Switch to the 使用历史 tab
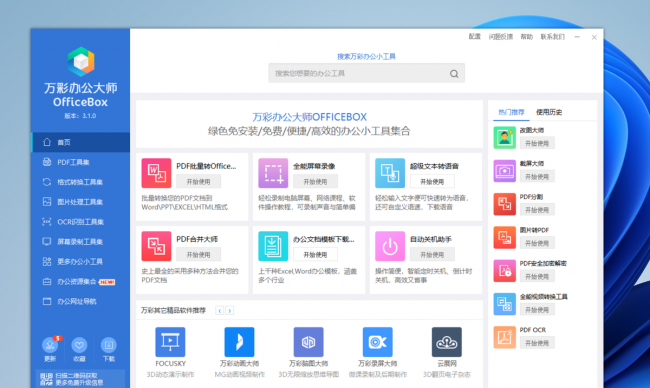This screenshot has height=388, width=650. click(x=549, y=112)
